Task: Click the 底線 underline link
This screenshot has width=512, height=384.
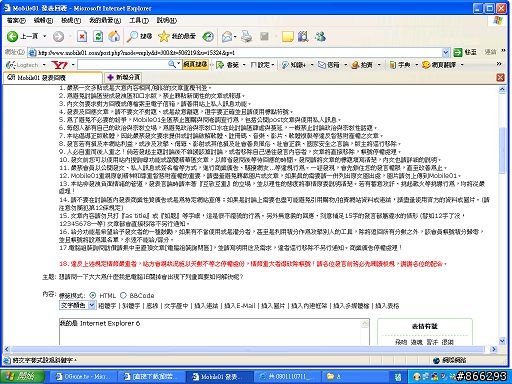Action: tap(152, 305)
